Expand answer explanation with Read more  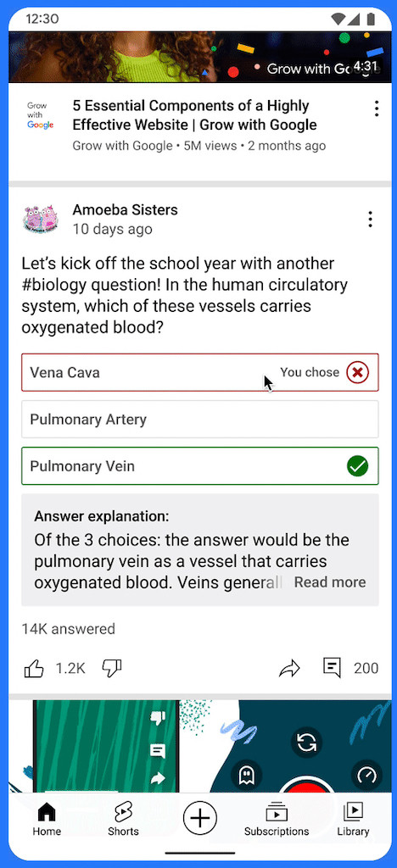(x=330, y=581)
